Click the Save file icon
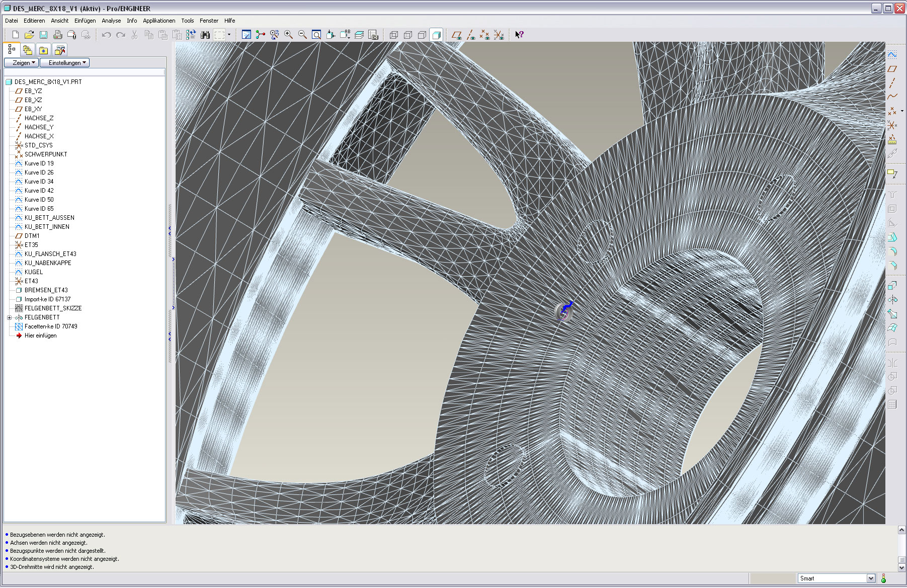 [x=43, y=35]
